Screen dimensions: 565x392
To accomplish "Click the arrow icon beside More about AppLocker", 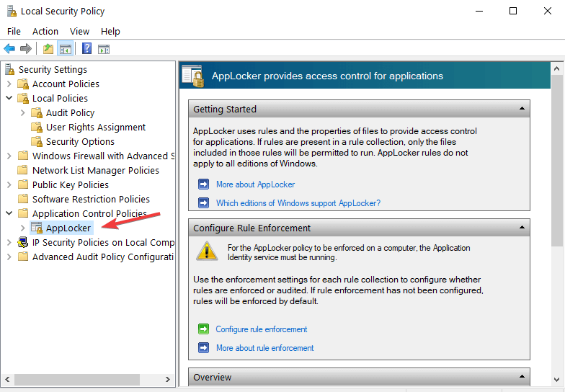I will 203,184.
